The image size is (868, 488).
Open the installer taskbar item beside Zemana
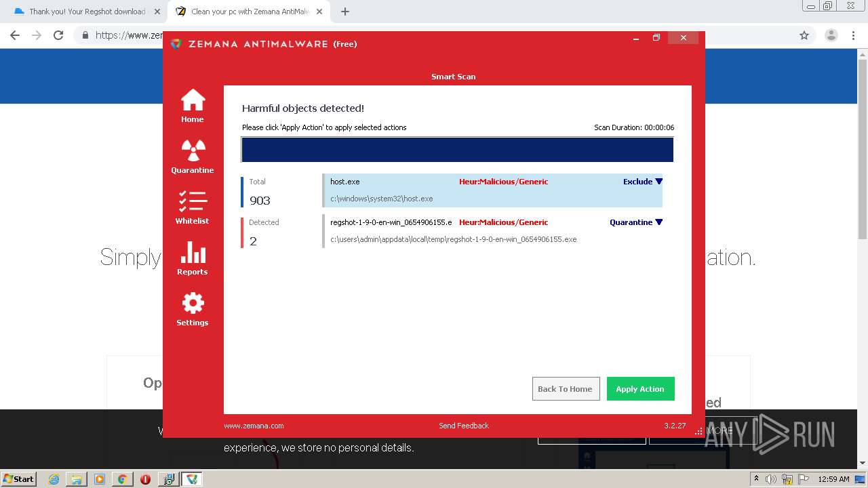pyautogui.click(x=168, y=479)
